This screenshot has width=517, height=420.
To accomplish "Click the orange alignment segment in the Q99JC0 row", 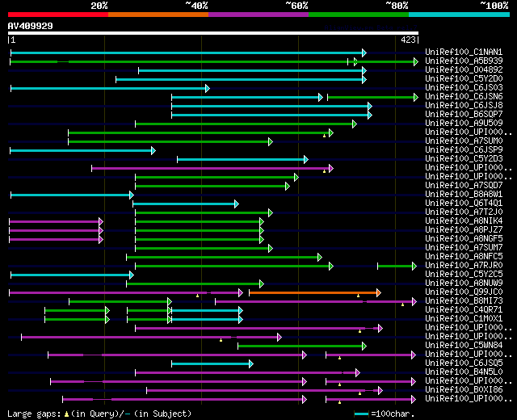I will click(315, 292).
